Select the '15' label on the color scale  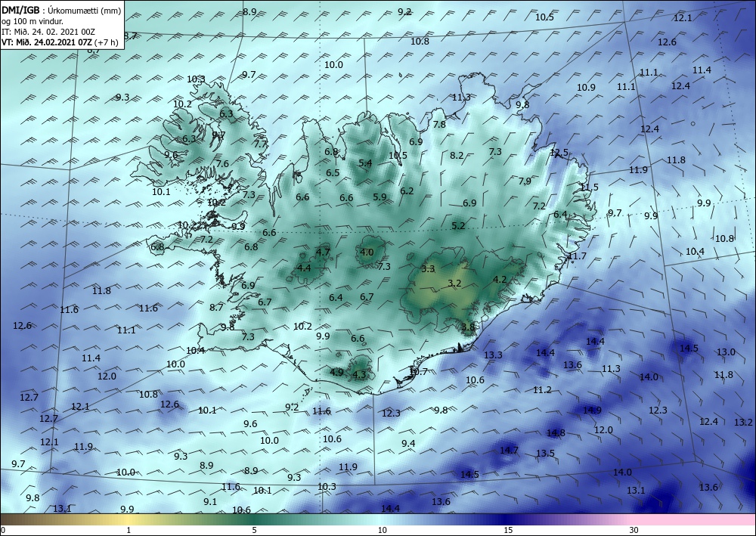[x=508, y=530]
